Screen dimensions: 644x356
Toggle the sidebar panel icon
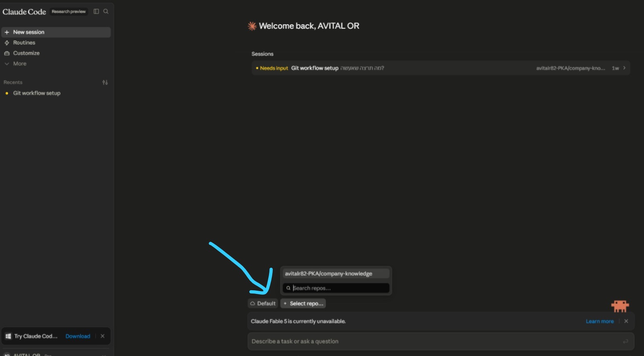pyautogui.click(x=96, y=11)
